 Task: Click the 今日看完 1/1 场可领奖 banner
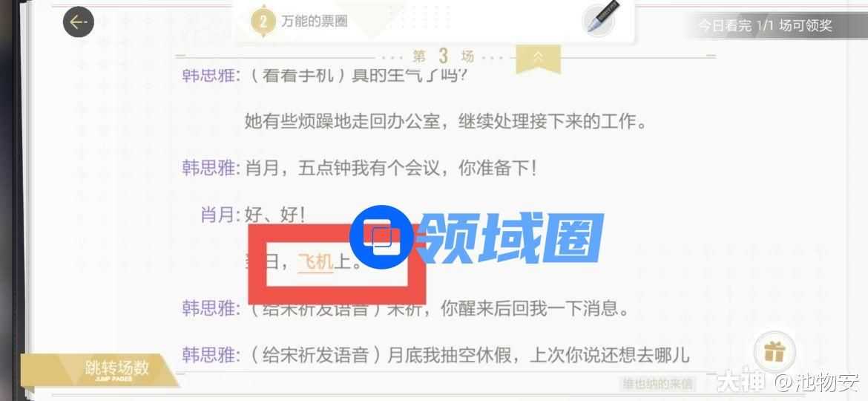[765, 25]
